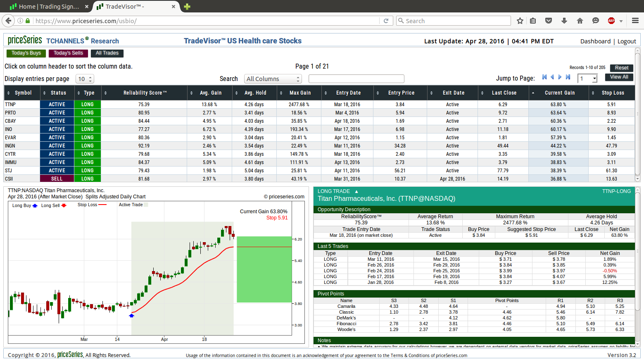
Task: Switch to Home Trading Signals tab
Action: click(49, 7)
